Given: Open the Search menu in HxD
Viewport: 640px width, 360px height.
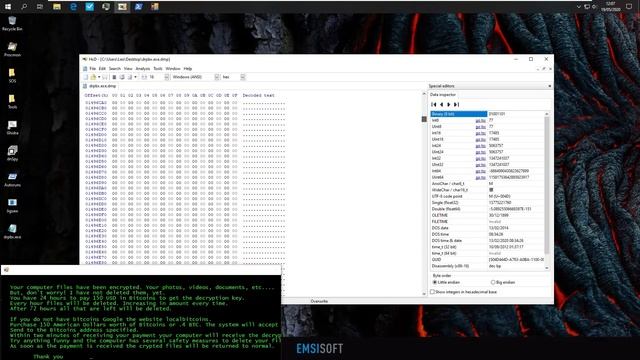Looking at the screenshot, I should point(115,69).
